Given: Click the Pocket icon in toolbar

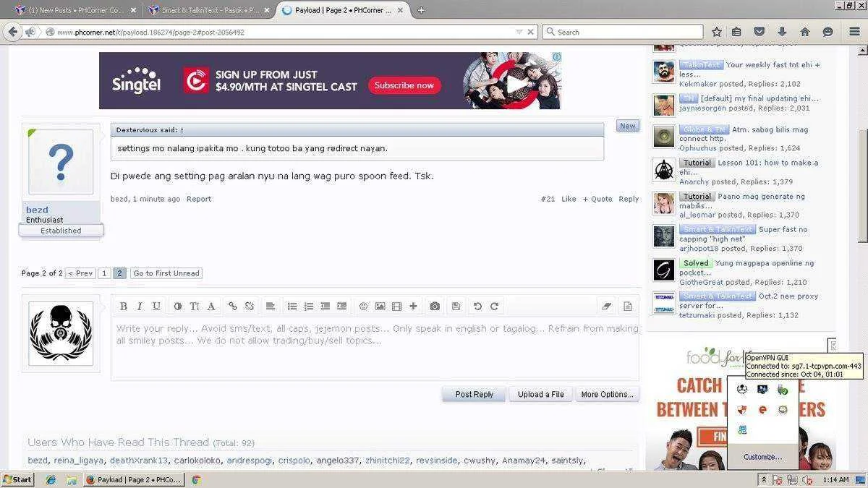Looking at the screenshot, I should click(x=759, y=32).
